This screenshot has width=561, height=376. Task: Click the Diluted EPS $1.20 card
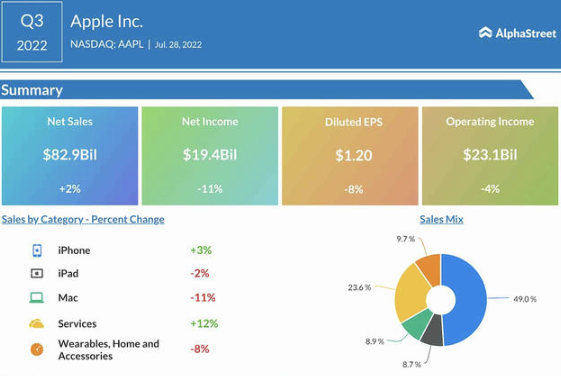(350, 156)
